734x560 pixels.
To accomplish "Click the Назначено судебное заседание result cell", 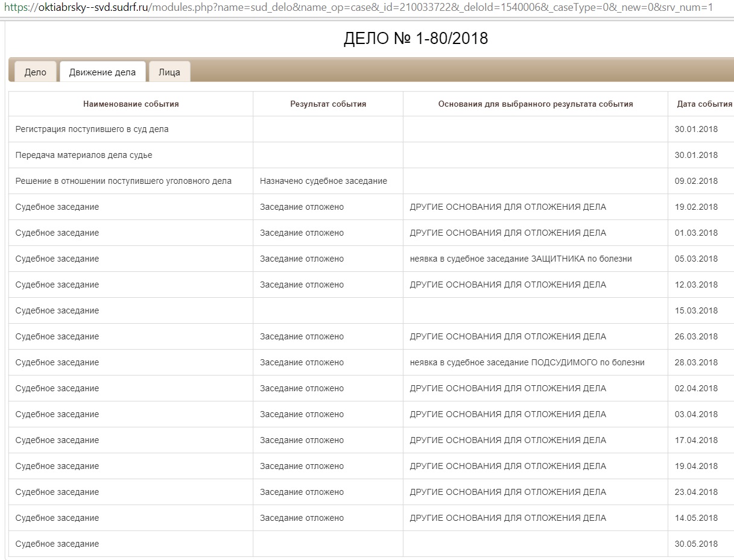I will coord(323,181).
